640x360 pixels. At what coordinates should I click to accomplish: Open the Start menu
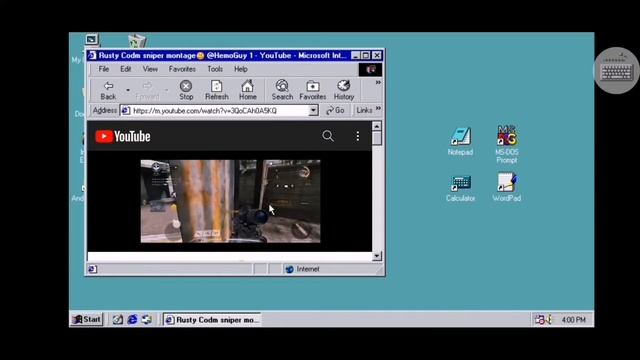click(87, 319)
